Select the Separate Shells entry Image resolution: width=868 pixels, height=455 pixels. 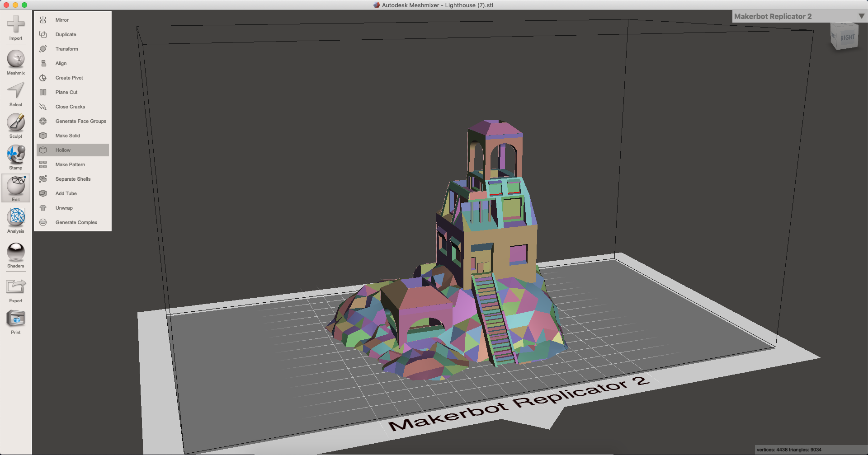coord(73,179)
